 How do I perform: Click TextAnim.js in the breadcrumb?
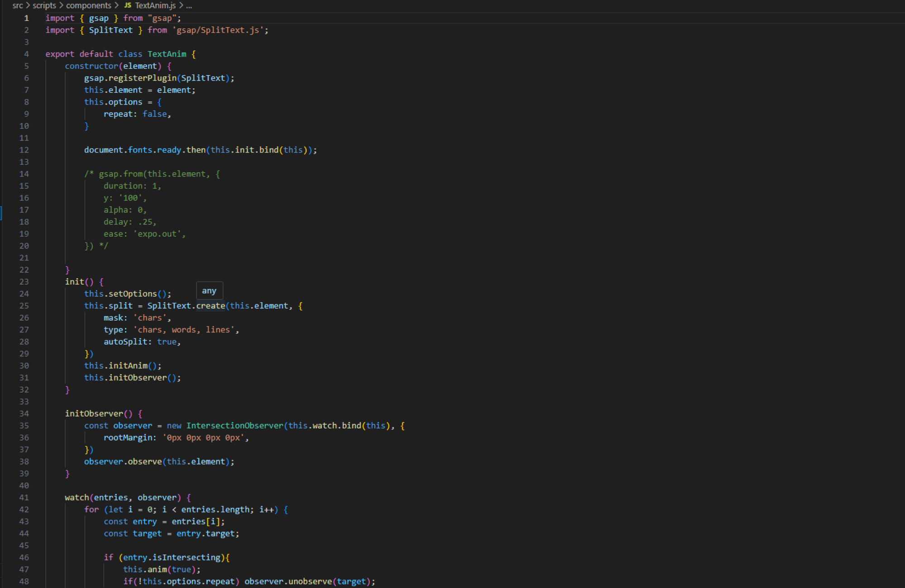155,5
